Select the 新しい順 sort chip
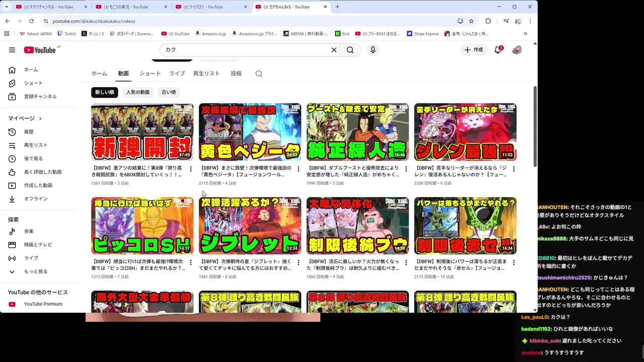Screen dimensions: 644x362 coord(105,93)
